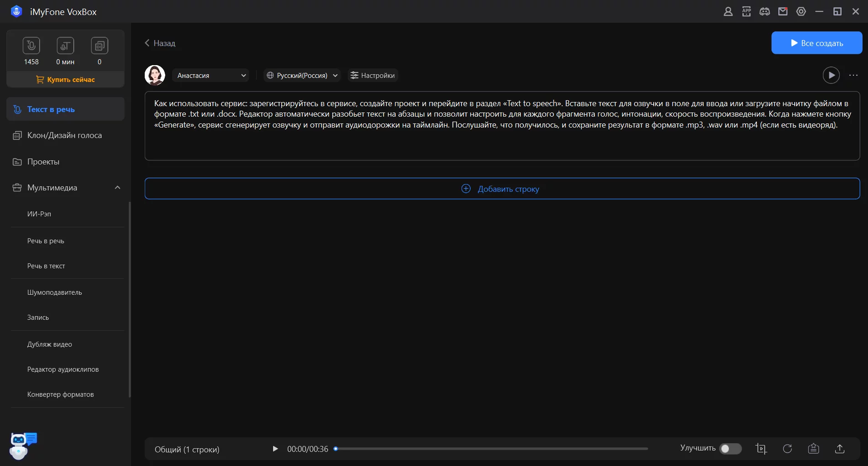Viewport: 868px width, 466px height.
Task: Click the iMyFone VoxBox logo icon
Action: pos(16,11)
